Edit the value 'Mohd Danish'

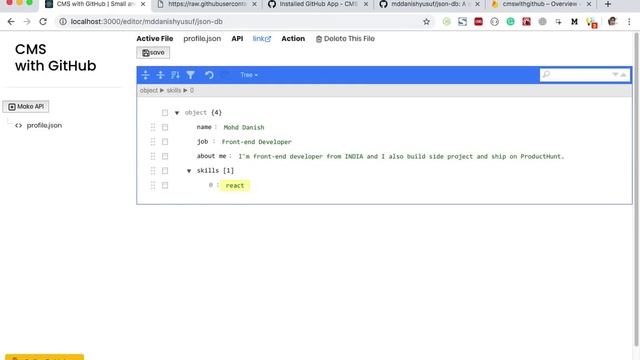coord(244,127)
